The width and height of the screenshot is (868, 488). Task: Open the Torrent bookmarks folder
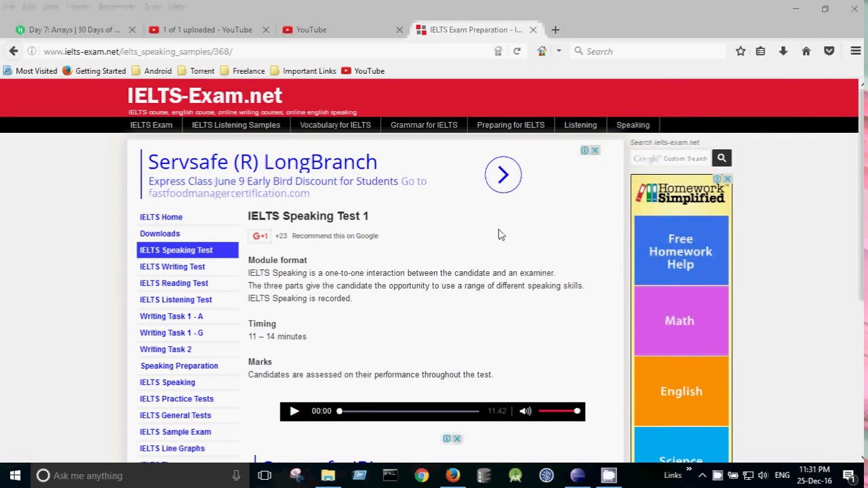click(x=196, y=70)
